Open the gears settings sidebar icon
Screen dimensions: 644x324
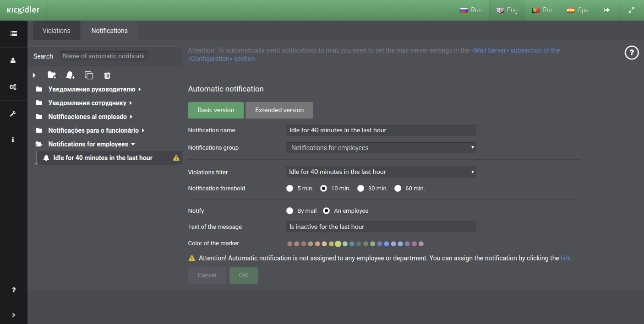point(13,87)
